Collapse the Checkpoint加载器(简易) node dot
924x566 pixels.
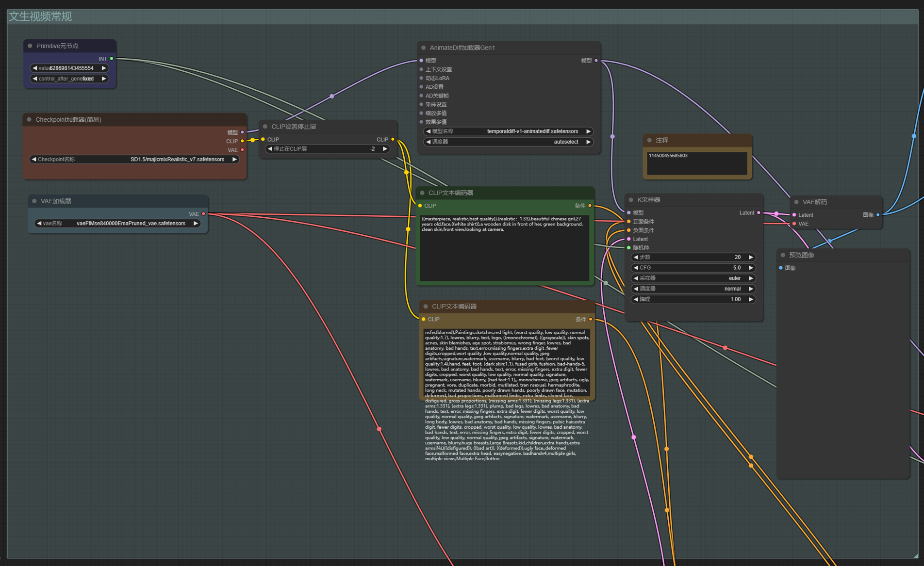click(29, 119)
